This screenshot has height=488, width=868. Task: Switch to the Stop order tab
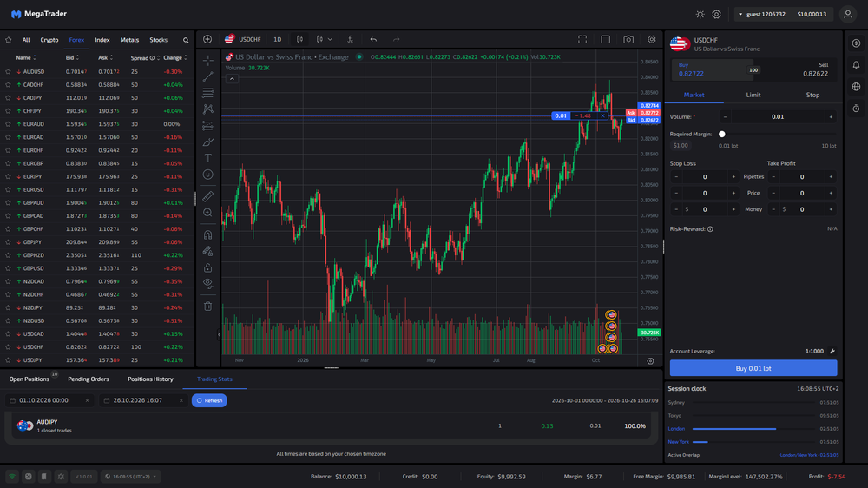pos(812,95)
